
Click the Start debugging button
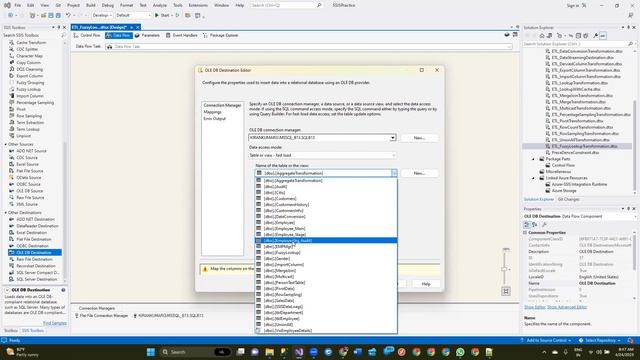click(x=162, y=15)
